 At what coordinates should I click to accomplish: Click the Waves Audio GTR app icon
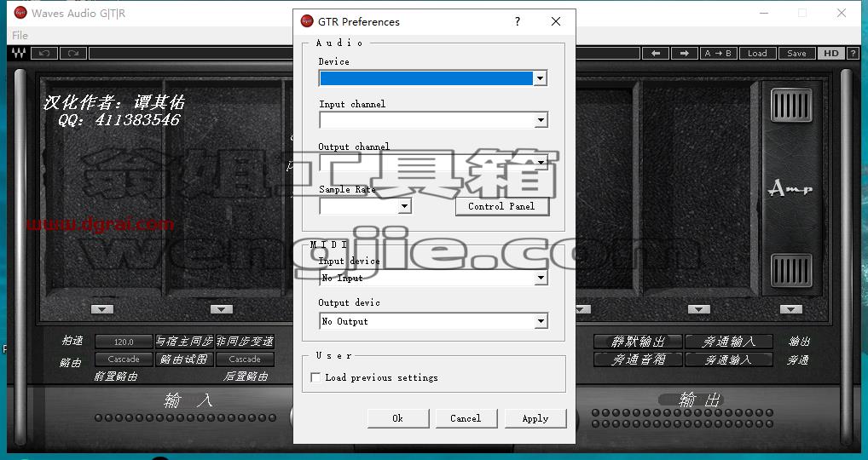point(20,13)
